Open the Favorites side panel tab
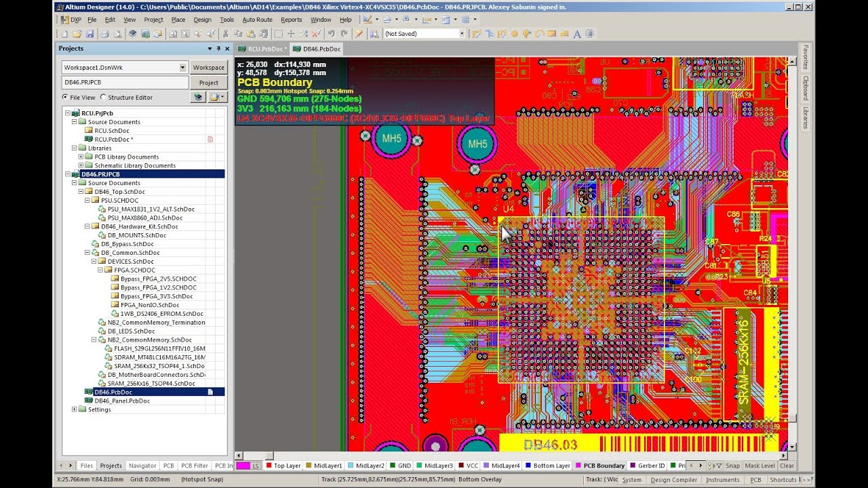Screen dimensions: 868x488 (806, 57)
